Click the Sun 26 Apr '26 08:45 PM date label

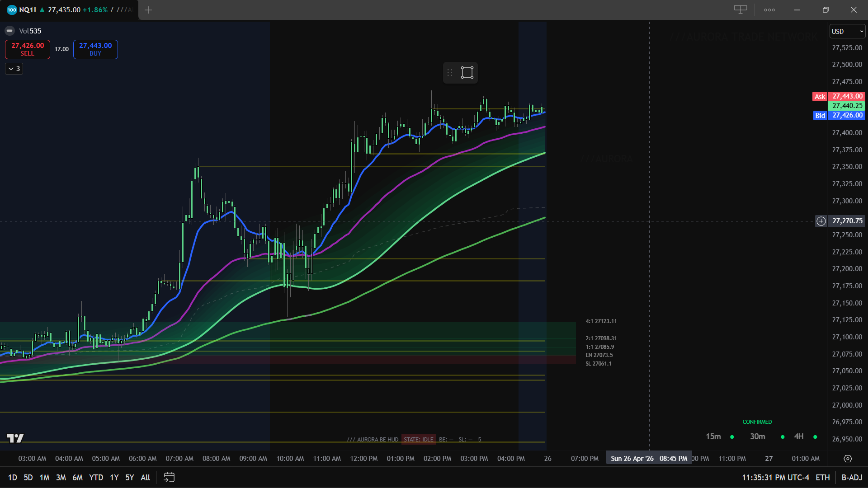tap(649, 459)
